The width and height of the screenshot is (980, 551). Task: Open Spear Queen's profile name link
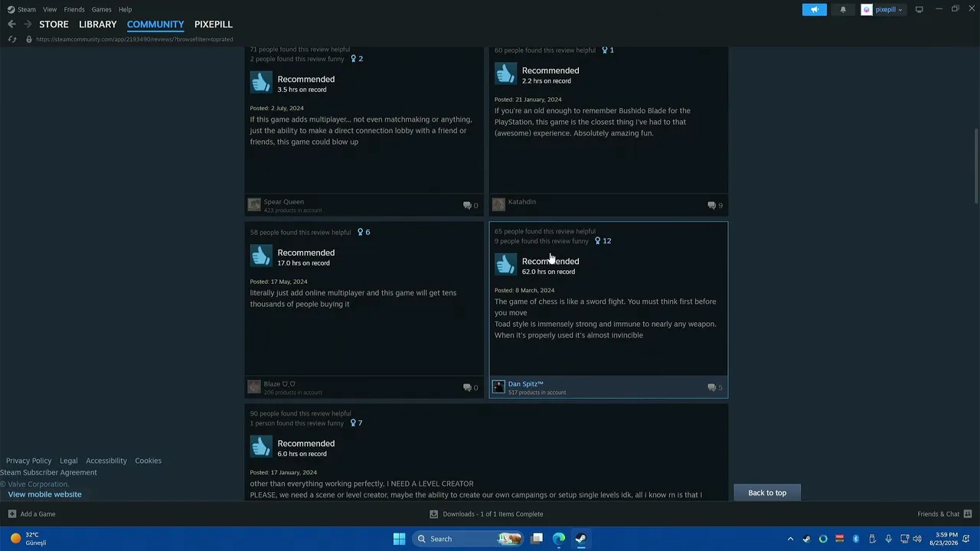coord(283,202)
